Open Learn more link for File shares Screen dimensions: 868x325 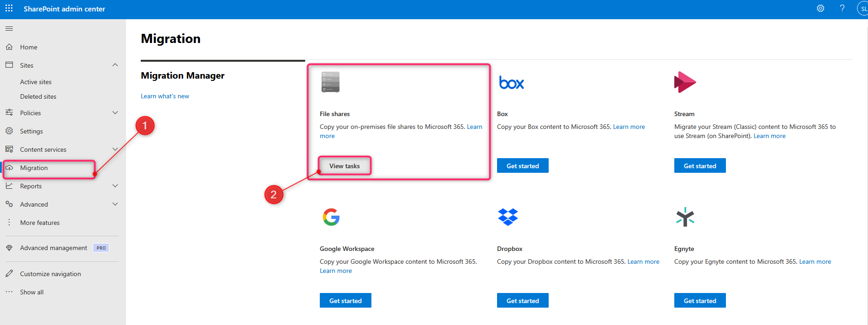pos(474,127)
